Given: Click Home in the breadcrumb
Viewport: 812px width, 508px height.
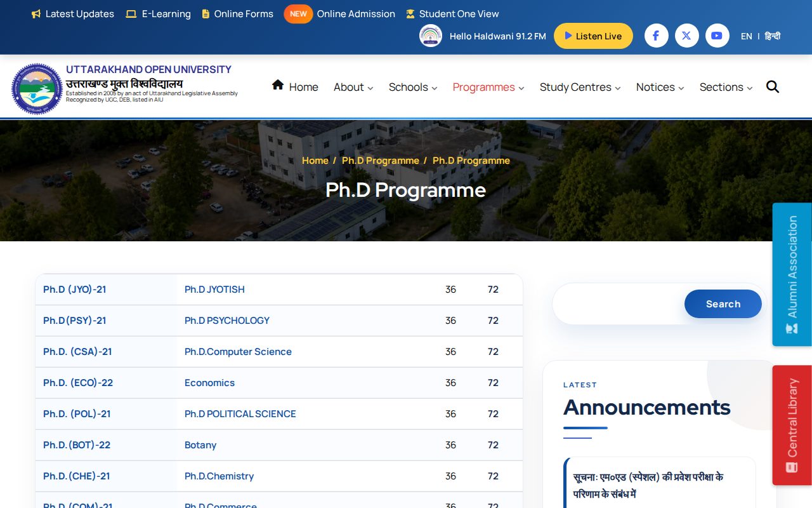Looking at the screenshot, I should tap(315, 161).
